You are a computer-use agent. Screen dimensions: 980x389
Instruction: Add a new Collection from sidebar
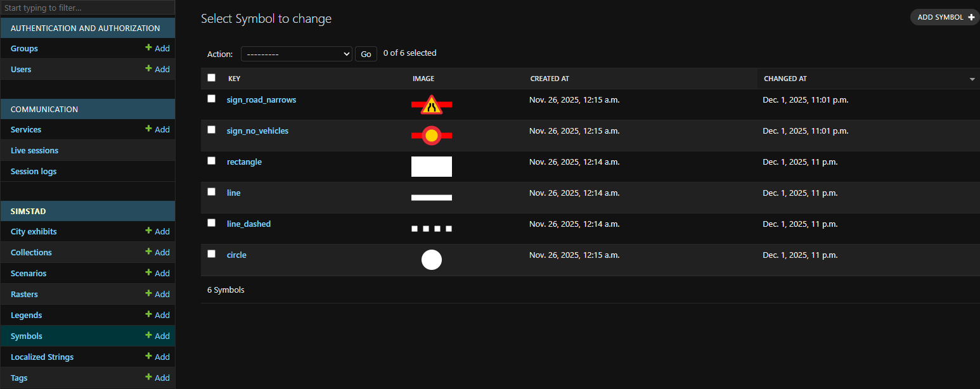157,252
